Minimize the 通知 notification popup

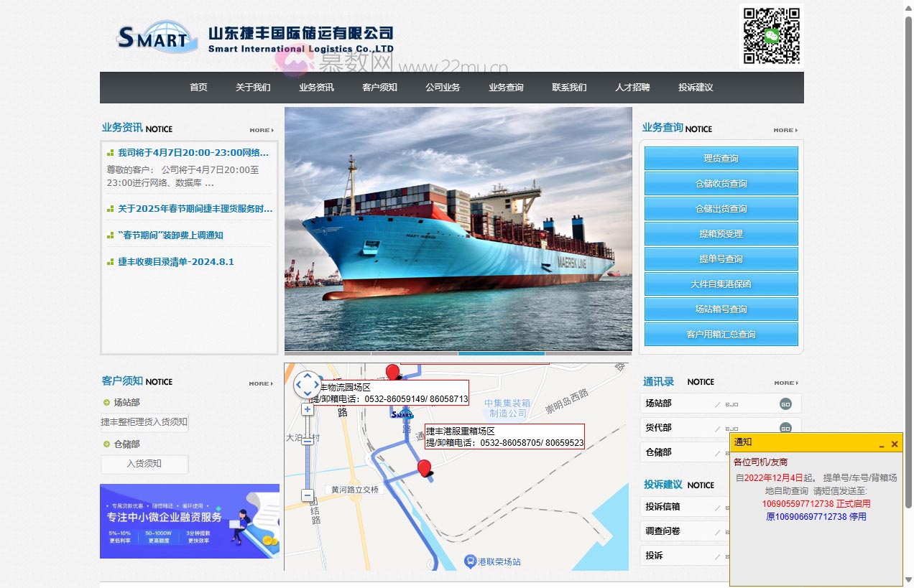coord(882,445)
